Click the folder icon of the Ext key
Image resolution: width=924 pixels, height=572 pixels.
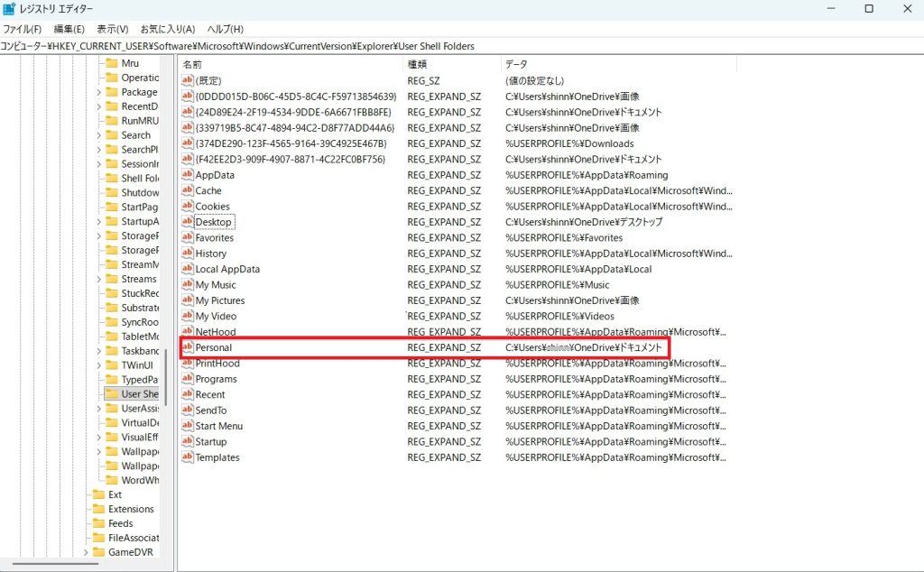coord(98,494)
